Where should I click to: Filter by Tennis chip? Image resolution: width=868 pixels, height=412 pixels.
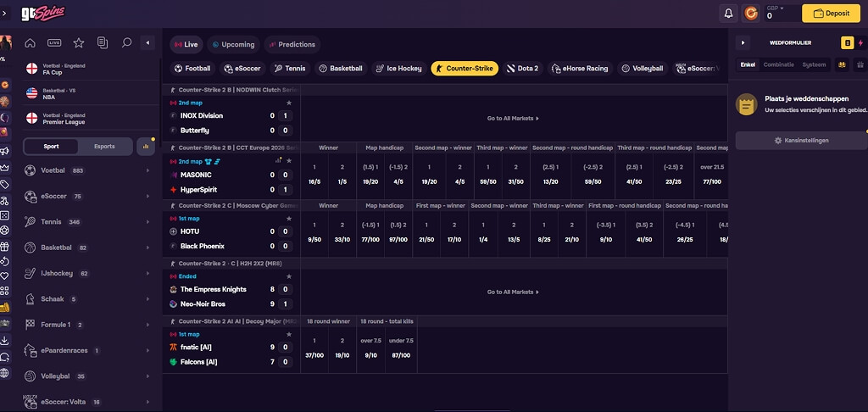290,69
